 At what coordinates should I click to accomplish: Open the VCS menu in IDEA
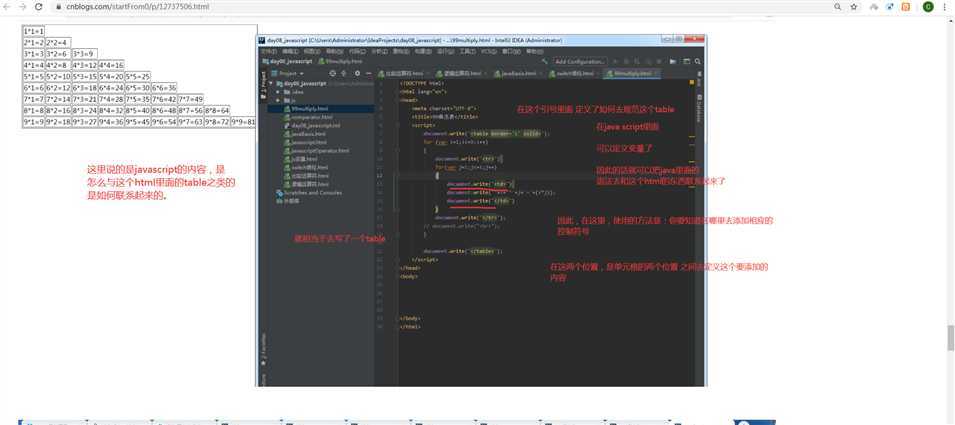pyautogui.click(x=488, y=52)
